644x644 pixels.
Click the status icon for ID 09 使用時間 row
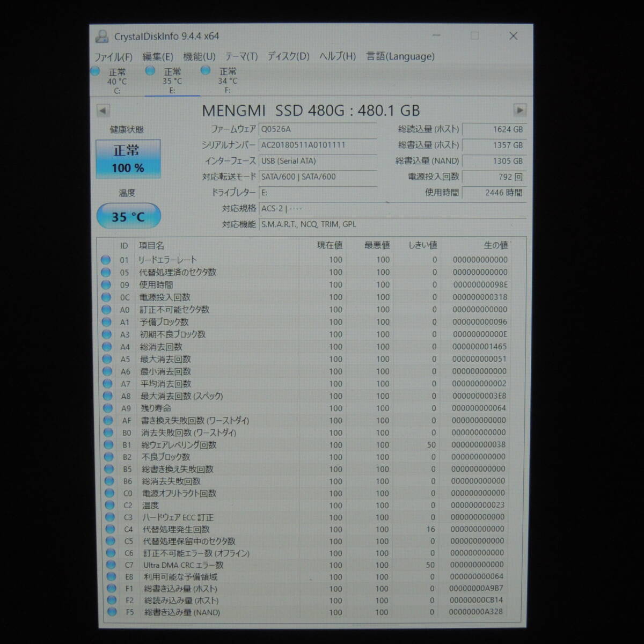coord(106,285)
